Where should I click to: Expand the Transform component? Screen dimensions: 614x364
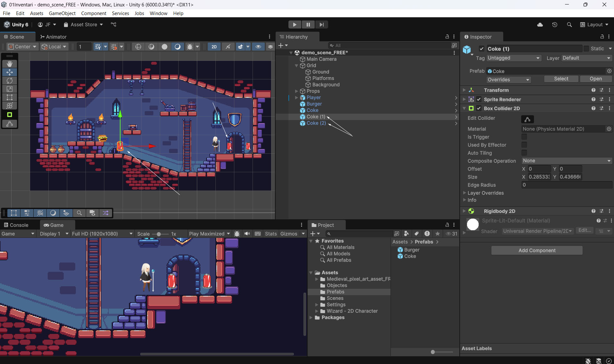[x=464, y=90]
